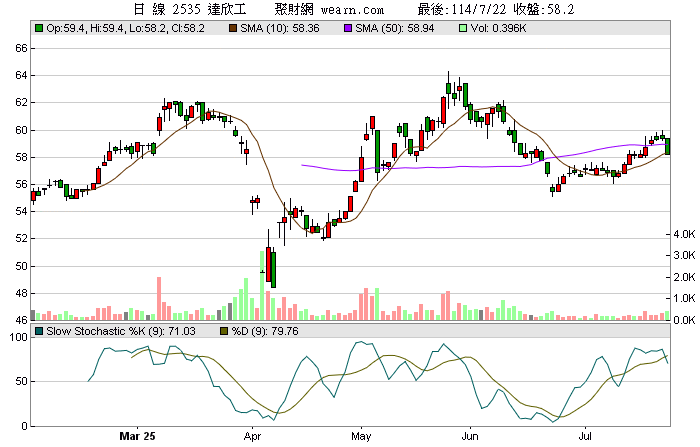Click the '66' price axis label
Viewport: 700px width, 447px height.
21,48
